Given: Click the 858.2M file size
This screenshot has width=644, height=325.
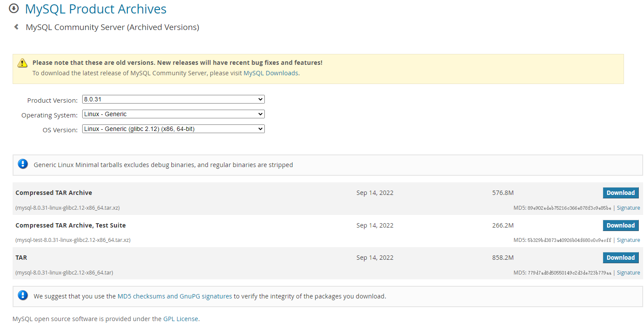Looking at the screenshot, I should 503,258.
